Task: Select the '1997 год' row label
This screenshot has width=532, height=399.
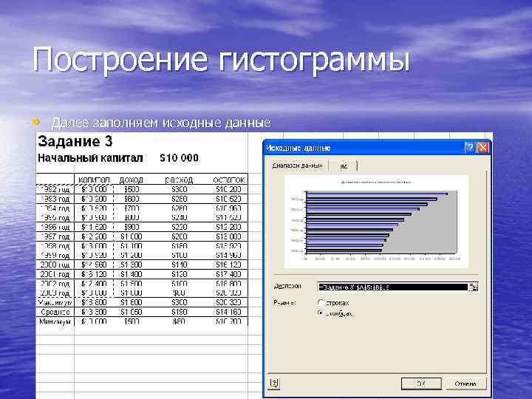Action: tap(55, 236)
